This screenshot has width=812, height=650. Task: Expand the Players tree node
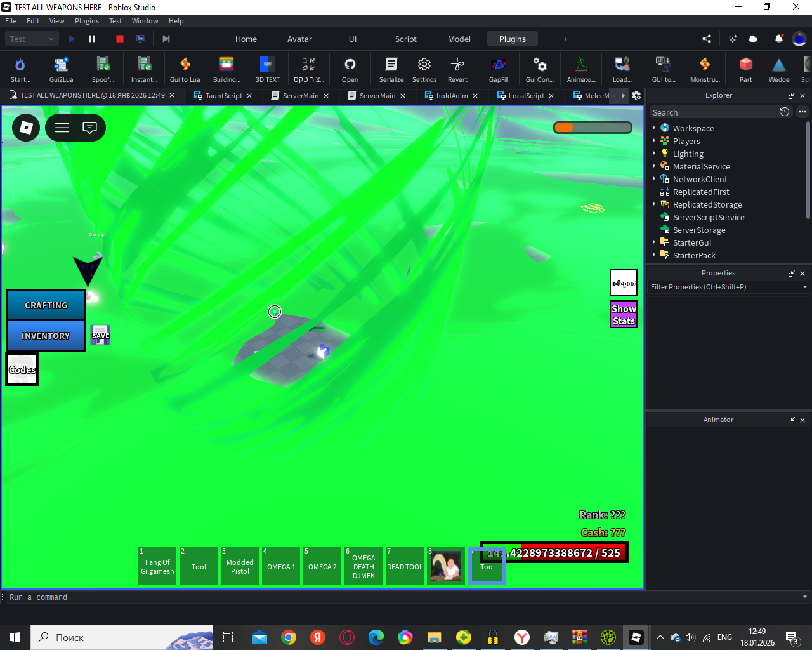click(654, 140)
